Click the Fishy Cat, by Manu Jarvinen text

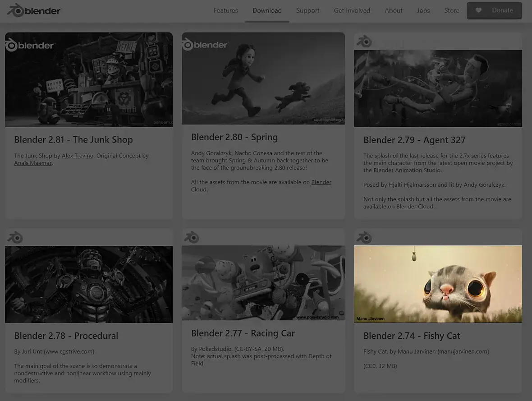tap(426, 352)
